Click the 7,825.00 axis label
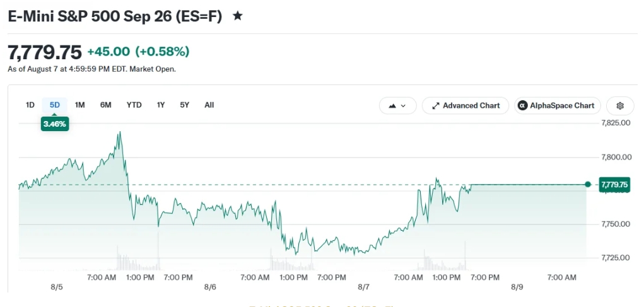The height and width of the screenshot is (307, 644). click(x=616, y=123)
